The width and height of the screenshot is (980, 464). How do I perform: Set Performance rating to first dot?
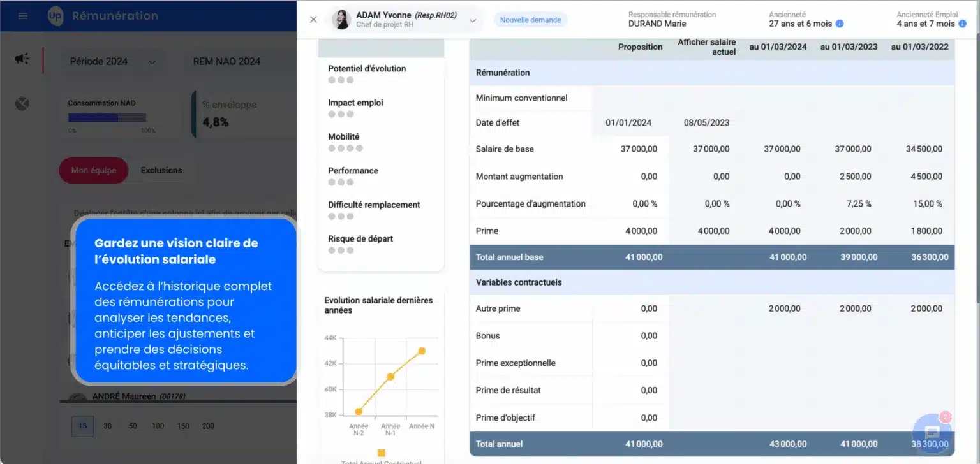[332, 182]
